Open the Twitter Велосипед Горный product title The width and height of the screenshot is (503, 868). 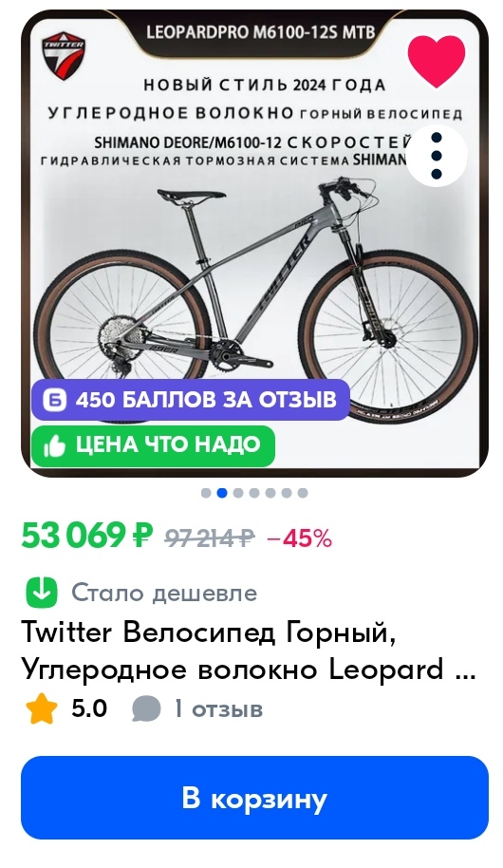tap(248, 651)
